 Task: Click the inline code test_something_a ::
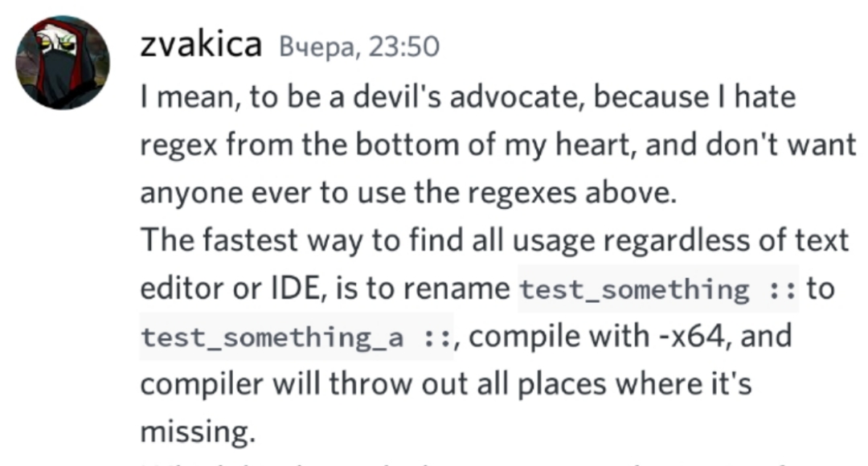[297, 337]
